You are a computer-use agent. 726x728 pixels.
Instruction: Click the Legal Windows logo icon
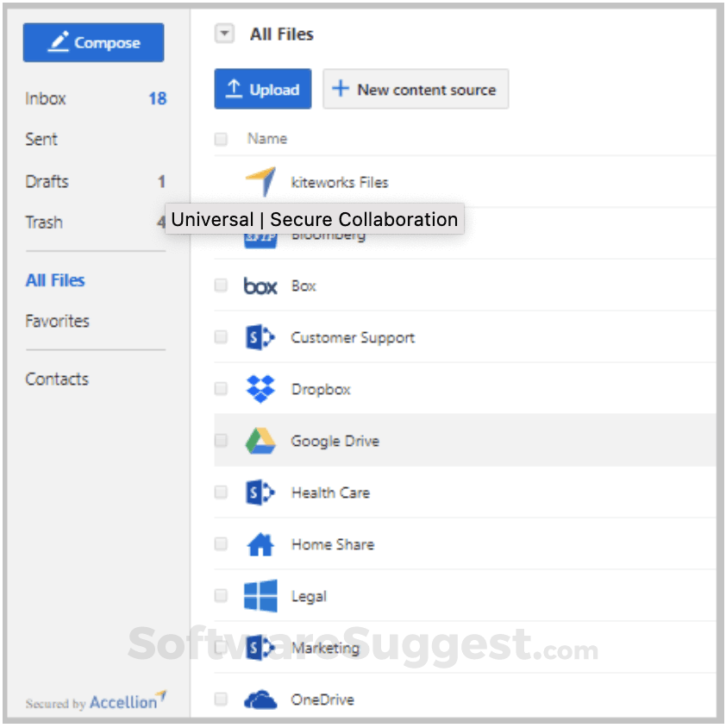(260, 596)
